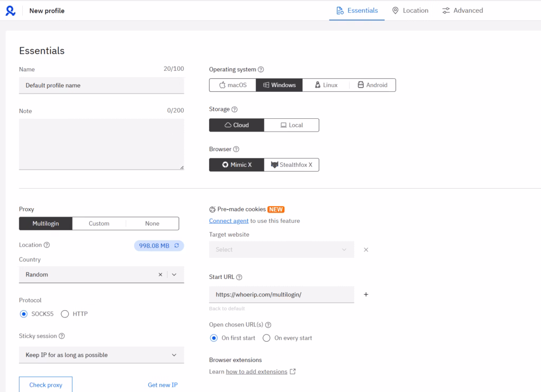The height and width of the screenshot is (392, 541).
Task: Clear the Random country selection
Action: [x=160, y=275]
